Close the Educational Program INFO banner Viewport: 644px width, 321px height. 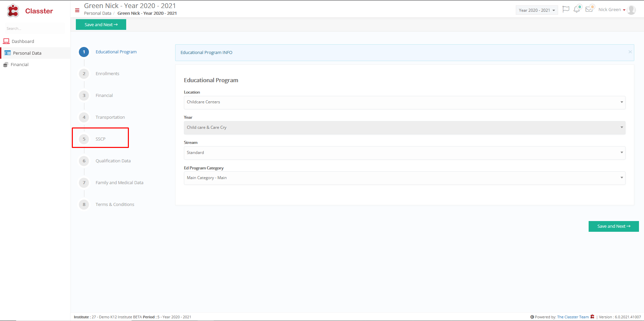(x=630, y=52)
